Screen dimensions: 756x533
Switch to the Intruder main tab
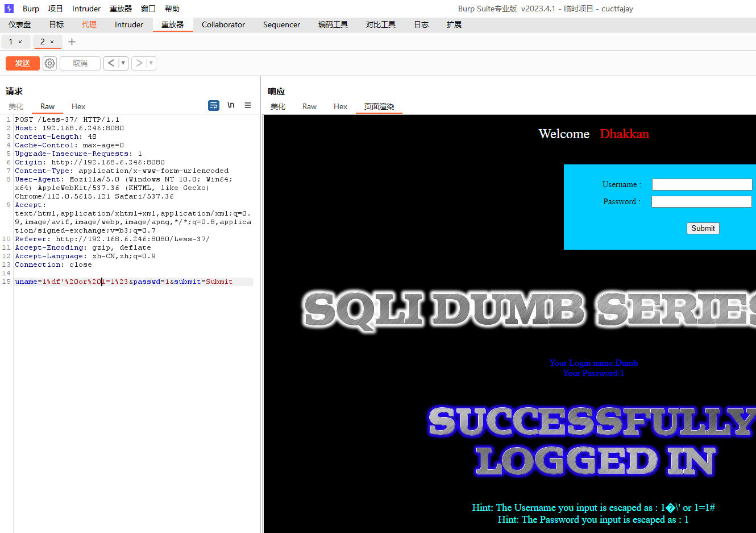click(x=129, y=24)
